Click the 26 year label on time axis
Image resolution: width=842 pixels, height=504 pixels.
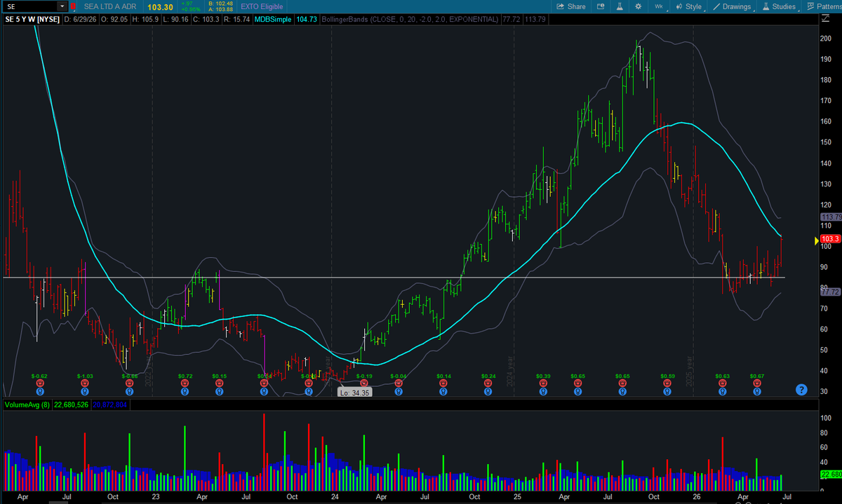[x=696, y=496]
